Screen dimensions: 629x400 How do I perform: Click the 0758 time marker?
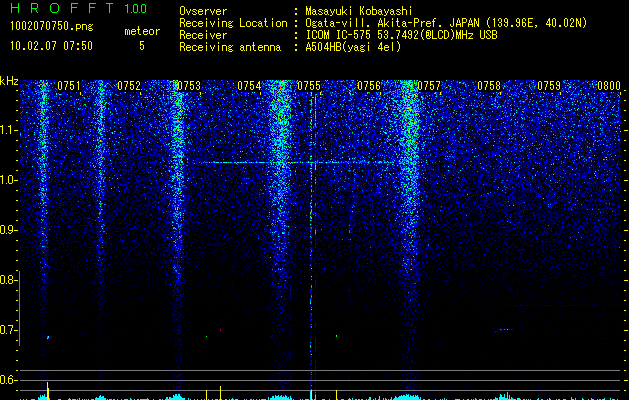pos(489,86)
